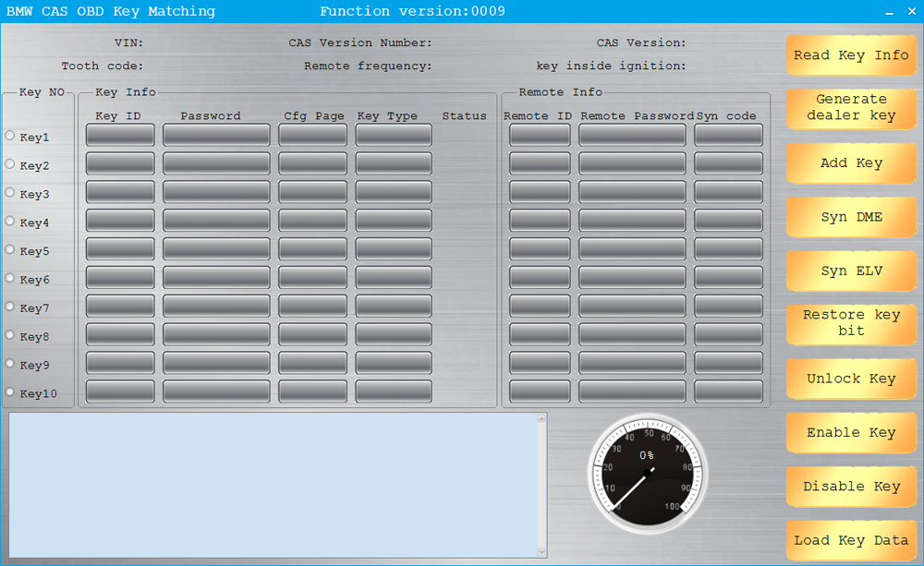Click the Read Key Info button
The image size is (924, 566).
[x=851, y=55]
